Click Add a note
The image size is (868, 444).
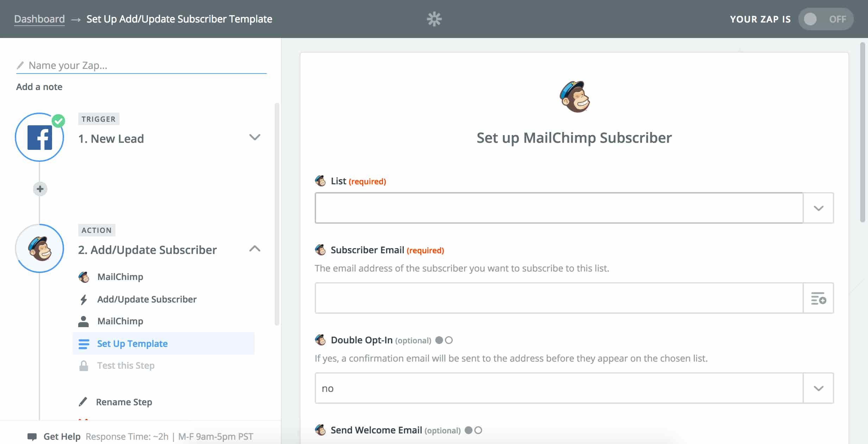pos(39,87)
